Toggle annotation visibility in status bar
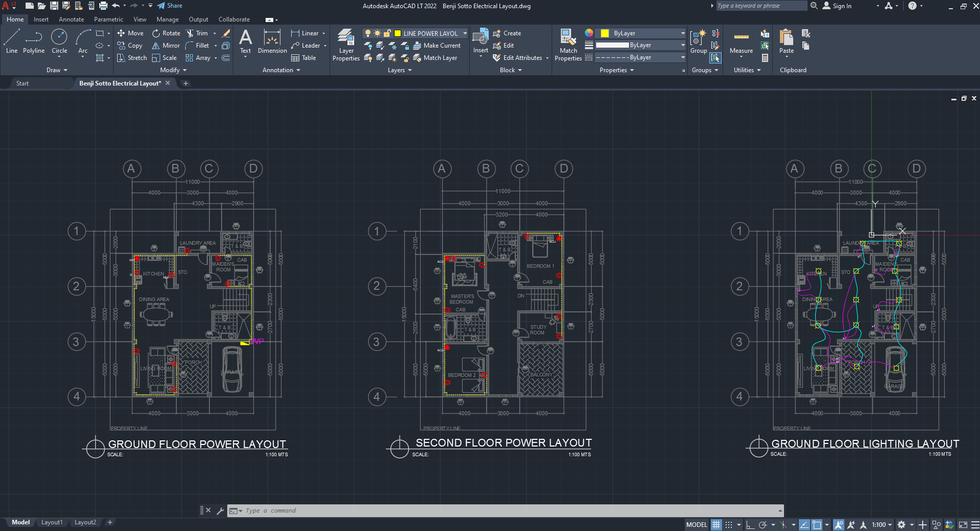 click(838, 524)
